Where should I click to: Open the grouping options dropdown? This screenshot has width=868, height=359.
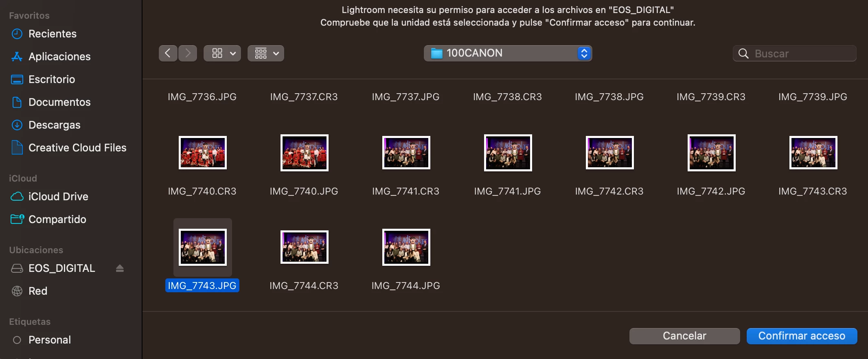266,53
